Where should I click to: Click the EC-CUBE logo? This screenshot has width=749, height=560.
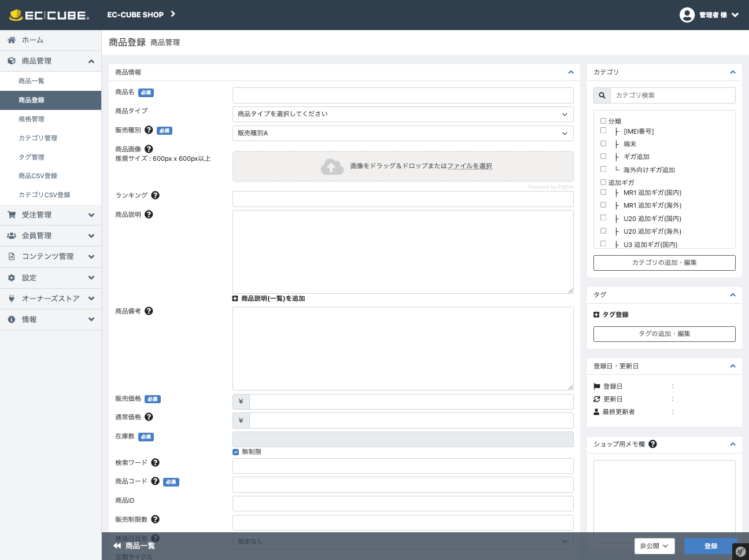point(49,15)
